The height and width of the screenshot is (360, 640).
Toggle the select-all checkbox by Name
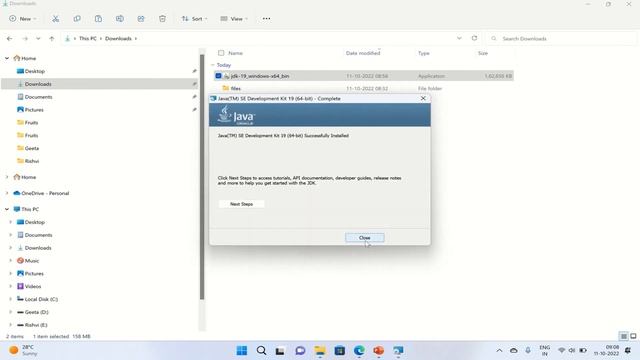(x=221, y=53)
